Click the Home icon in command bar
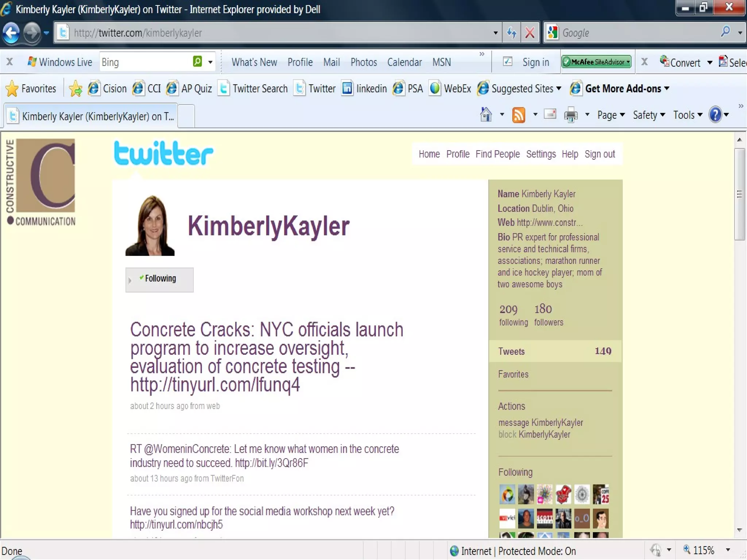Screen dimensions: 747x560 [486, 115]
